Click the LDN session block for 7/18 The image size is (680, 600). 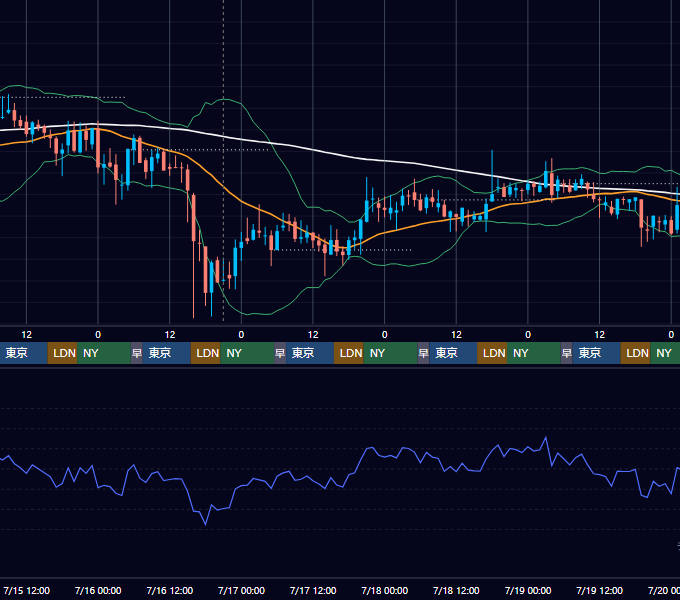pos(492,353)
